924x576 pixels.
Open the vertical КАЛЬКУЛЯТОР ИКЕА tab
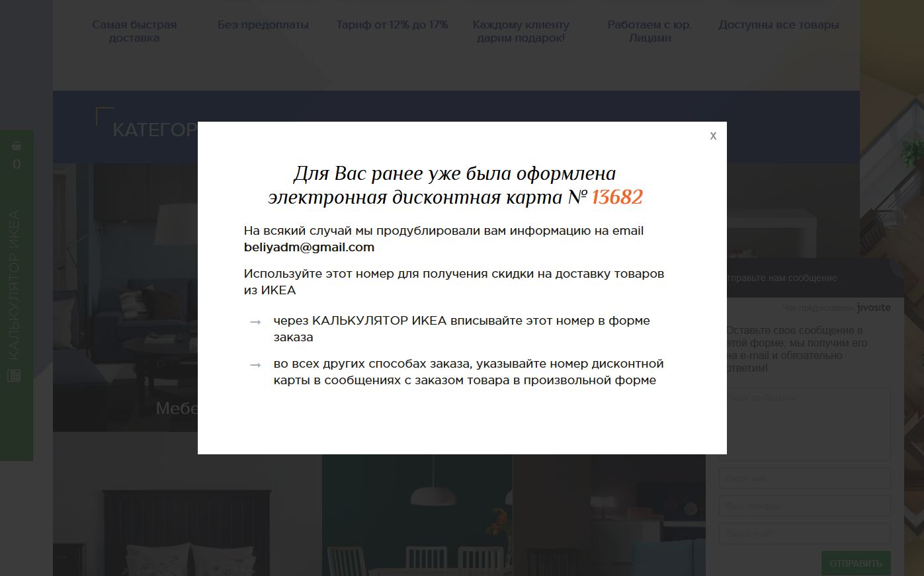coord(14,286)
